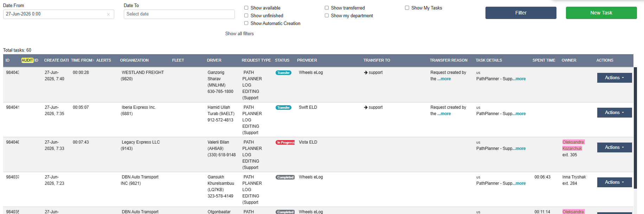The image size is (644, 214).
Task: Clear the Date From field value
Action: coord(108,14)
